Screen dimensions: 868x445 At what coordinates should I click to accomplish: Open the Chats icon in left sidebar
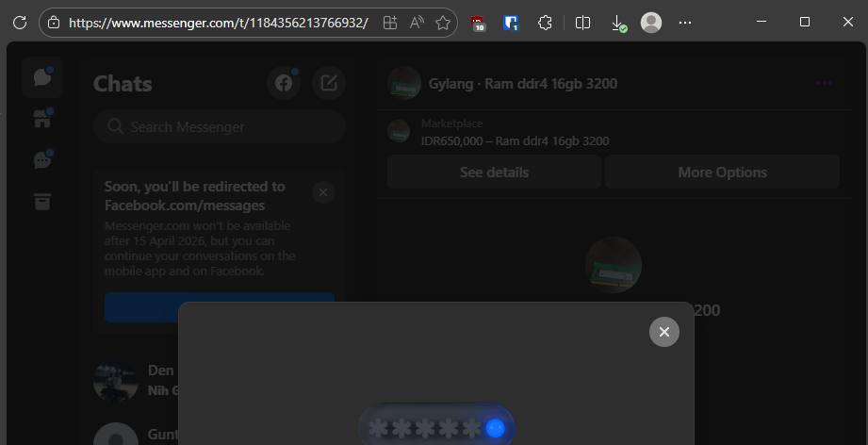(42, 77)
